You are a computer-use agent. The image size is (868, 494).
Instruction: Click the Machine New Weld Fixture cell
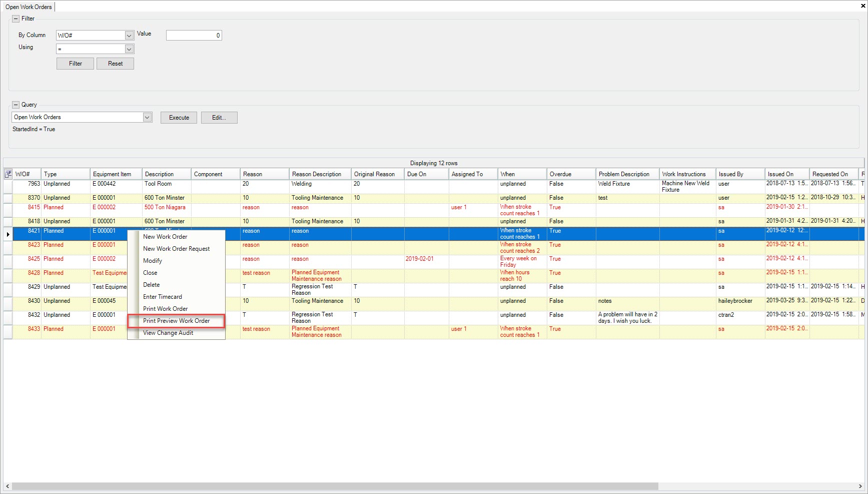click(687, 187)
